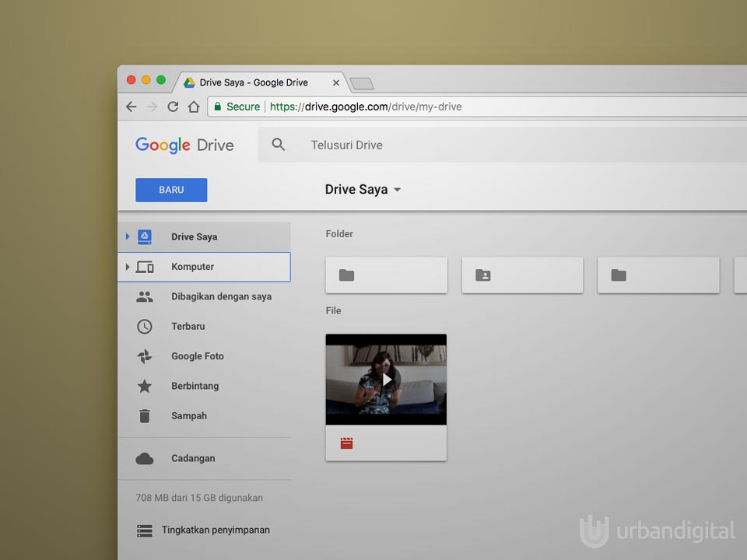
Task: Open Berbintang using the star icon
Action: click(x=145, y=386)
